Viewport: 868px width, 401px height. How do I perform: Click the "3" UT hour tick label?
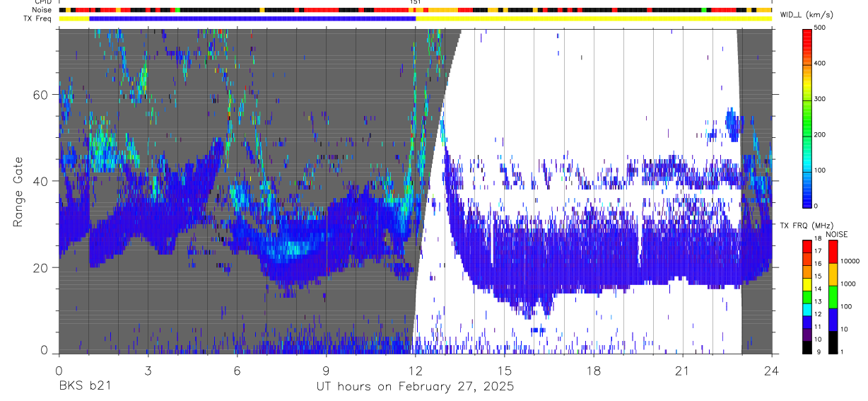[148, 371]
